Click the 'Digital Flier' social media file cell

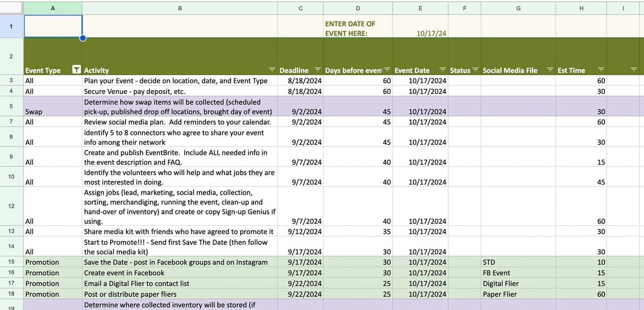coord(518,283)
